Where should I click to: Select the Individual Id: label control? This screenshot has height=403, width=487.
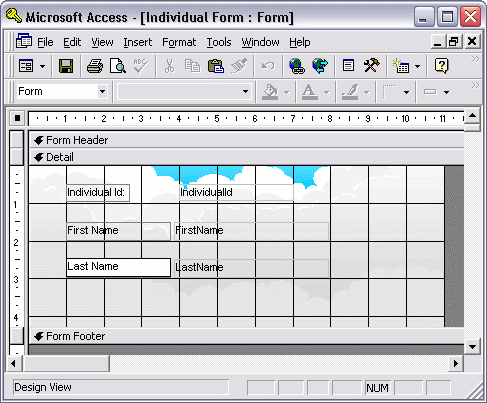[98, 193]
